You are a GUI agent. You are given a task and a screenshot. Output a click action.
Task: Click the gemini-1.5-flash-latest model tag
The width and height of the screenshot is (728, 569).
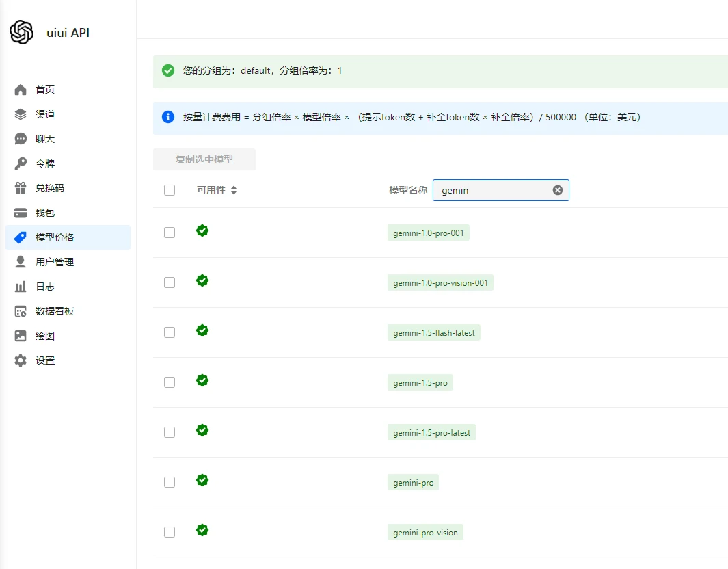tap(434, 332)
